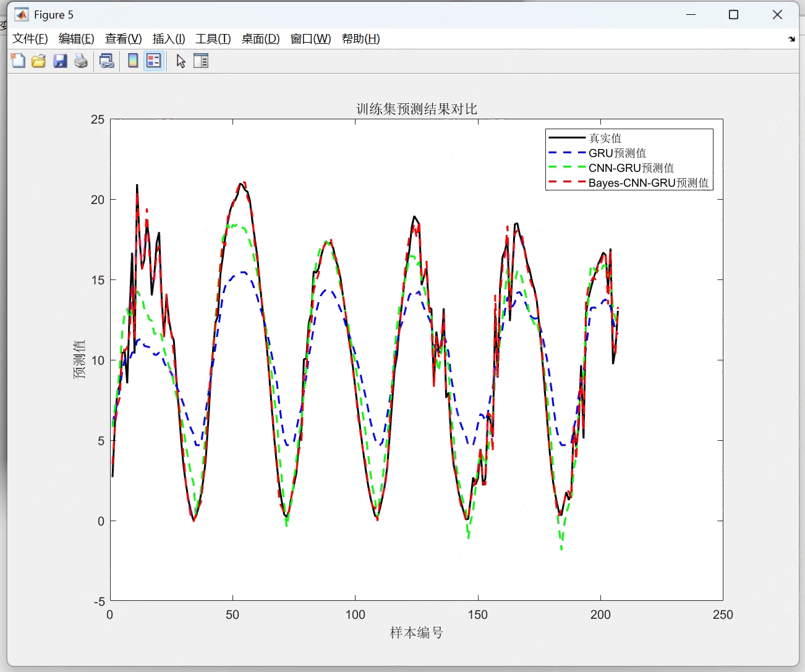Insert a colorbar with the gradient icon

(x=132, y=61)
